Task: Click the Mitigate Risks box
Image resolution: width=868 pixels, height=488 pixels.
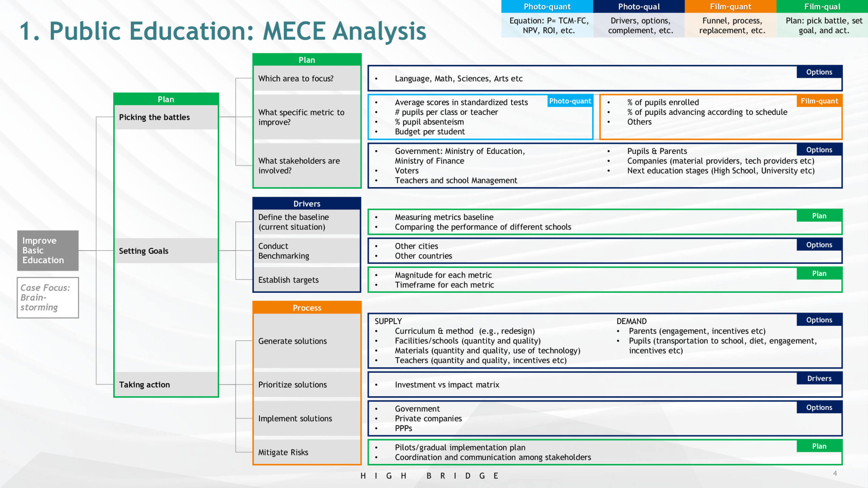Action: pyautogui.click(x=307, y=452)
